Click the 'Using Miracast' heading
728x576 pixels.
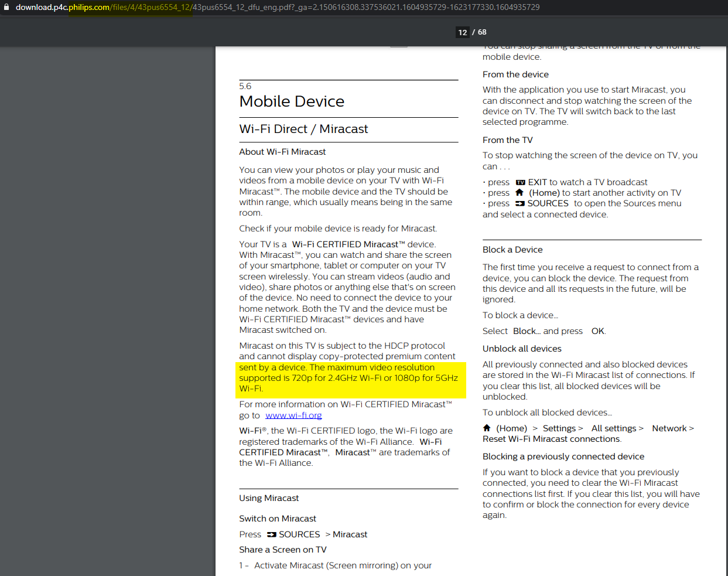[269, 498]
